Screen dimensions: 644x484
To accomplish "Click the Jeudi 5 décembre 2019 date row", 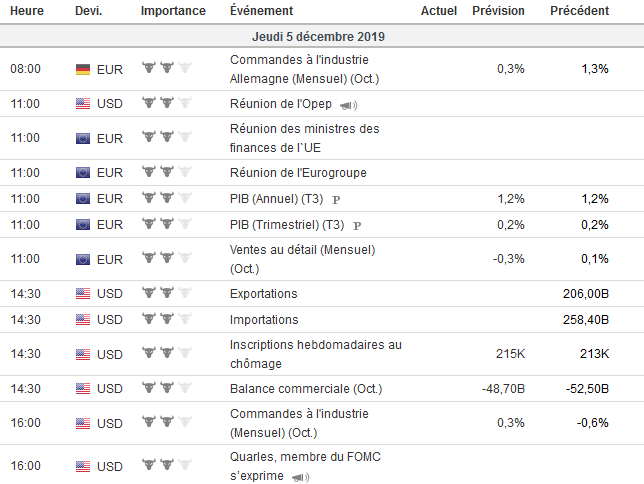I will (x=322, y=36).
